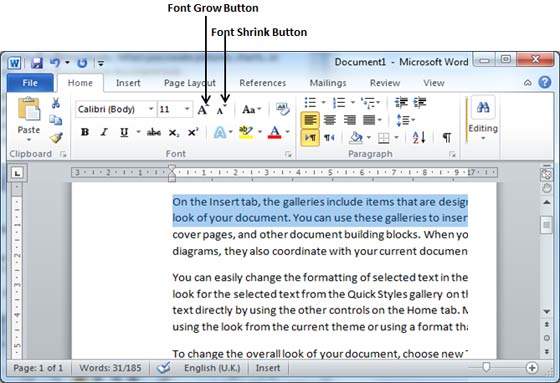Select the Sort A-Z paragraph icon
560x383 pixels.
[419, 137]
